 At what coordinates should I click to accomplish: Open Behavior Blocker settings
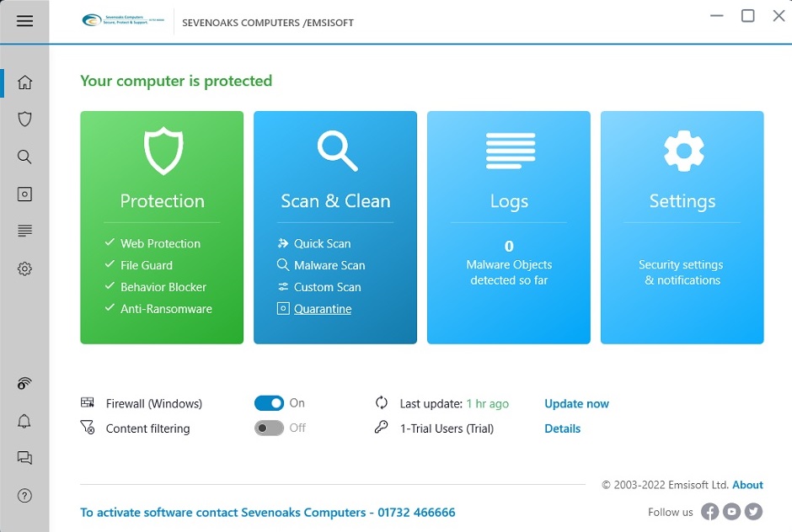[x=163, y=287]
